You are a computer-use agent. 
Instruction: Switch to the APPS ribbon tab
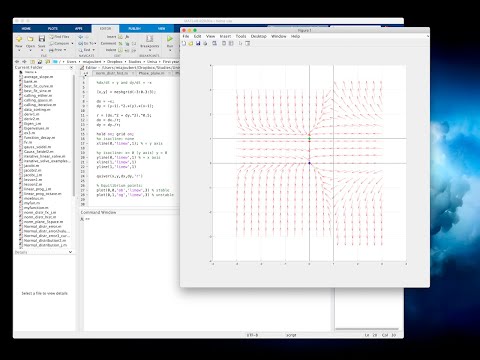coord(79,29)
